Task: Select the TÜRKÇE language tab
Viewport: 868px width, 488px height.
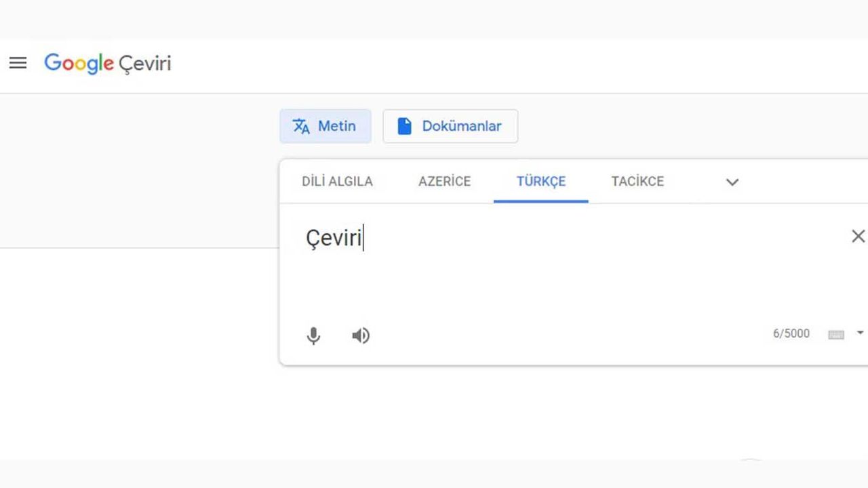Action: tap(540, 182)
